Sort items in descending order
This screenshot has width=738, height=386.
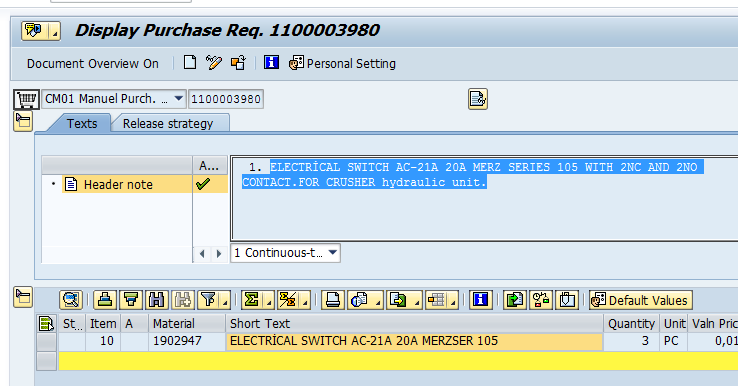tap(131, 300)
